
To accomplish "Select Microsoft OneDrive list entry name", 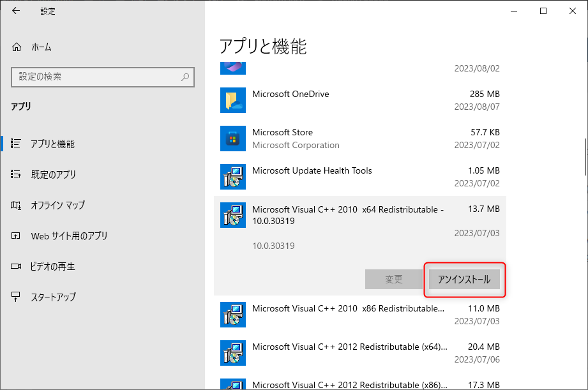I will (290, 94).
